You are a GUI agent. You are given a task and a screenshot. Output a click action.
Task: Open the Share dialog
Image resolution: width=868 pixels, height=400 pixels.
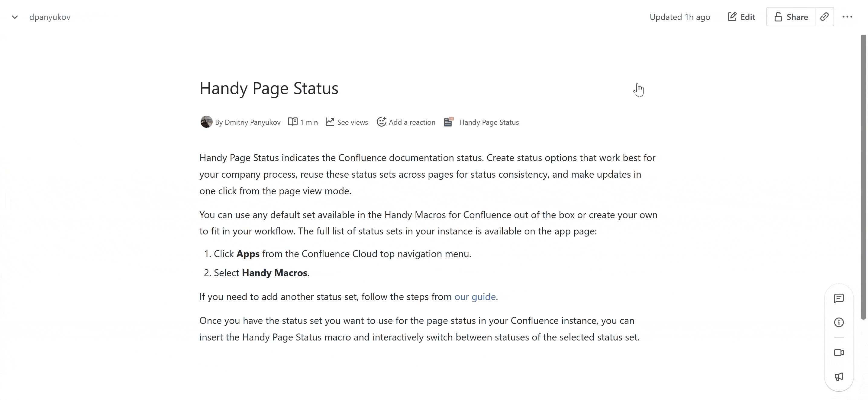[x=790, y=17]
